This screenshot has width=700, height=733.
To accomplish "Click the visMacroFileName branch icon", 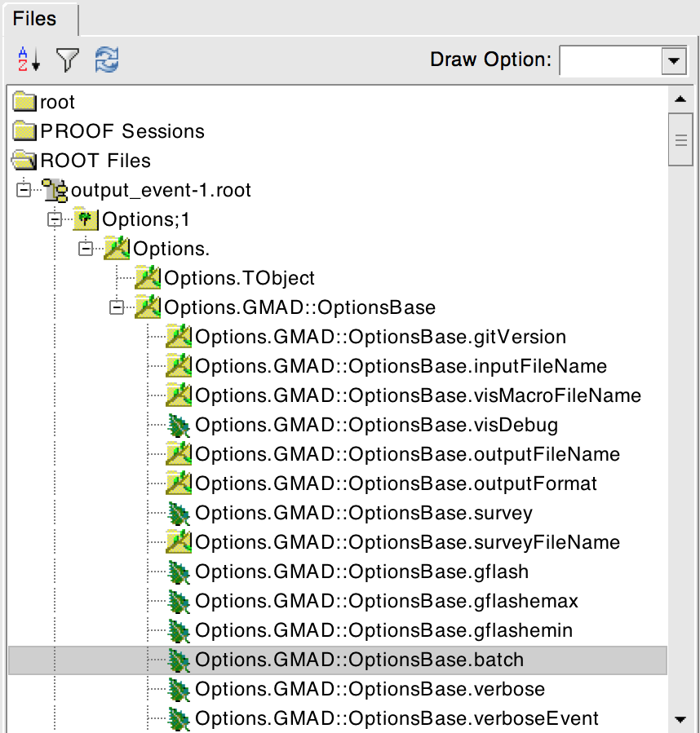I will point(179,395).
